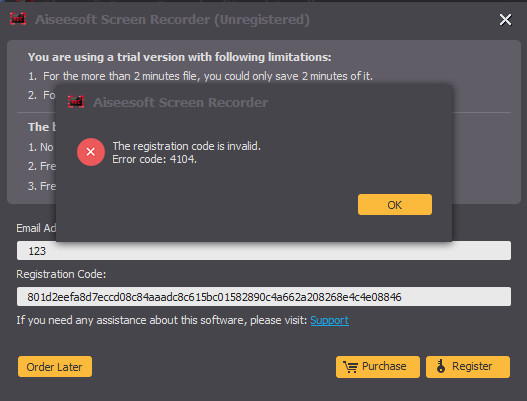
Task: Click the 'registration code is invalid' message
Action: coord(187,146)
